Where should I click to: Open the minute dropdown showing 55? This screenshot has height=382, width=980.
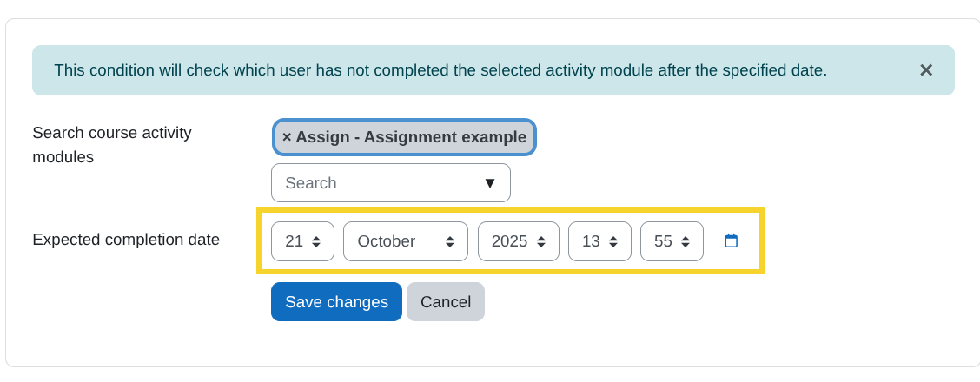pyautogui.click(x=663, y=241)
